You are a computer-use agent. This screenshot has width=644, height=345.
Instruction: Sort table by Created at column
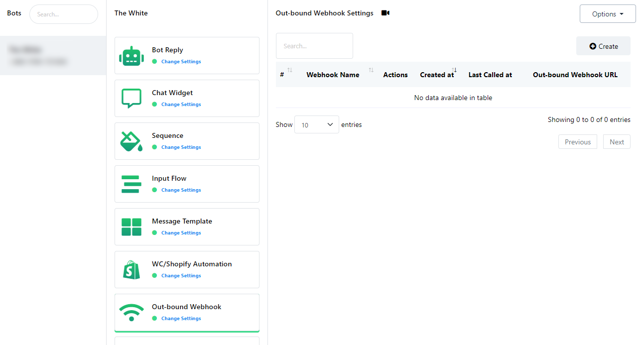click(437, 75)
